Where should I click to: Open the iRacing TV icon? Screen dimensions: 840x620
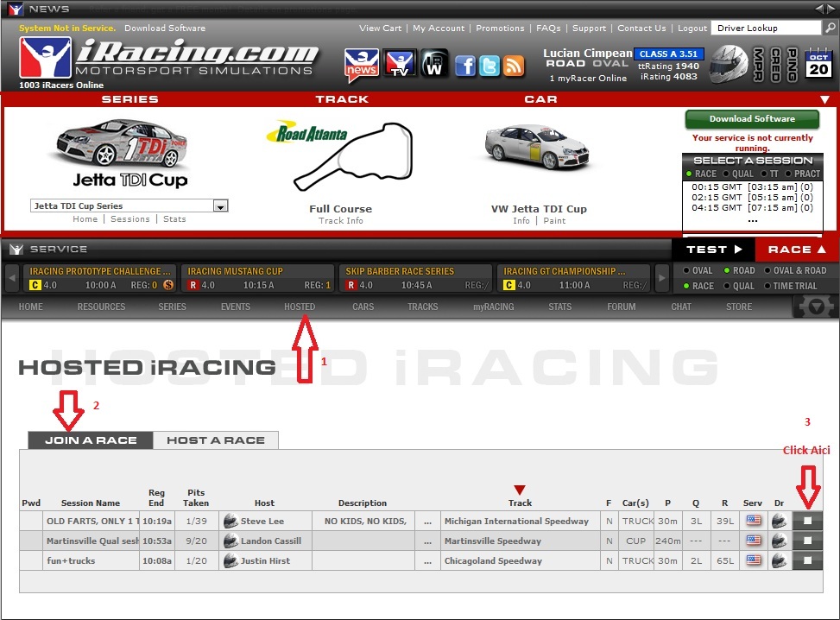(400, 63)
